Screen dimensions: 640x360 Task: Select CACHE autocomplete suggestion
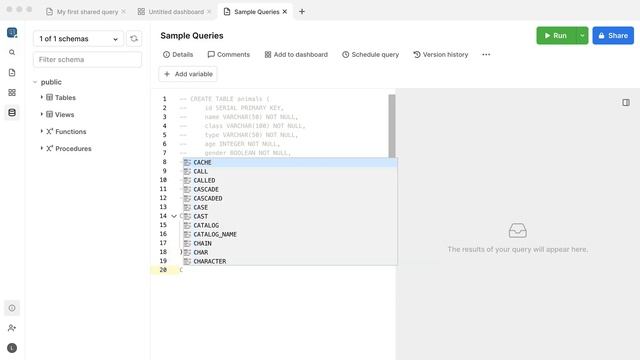290,162
